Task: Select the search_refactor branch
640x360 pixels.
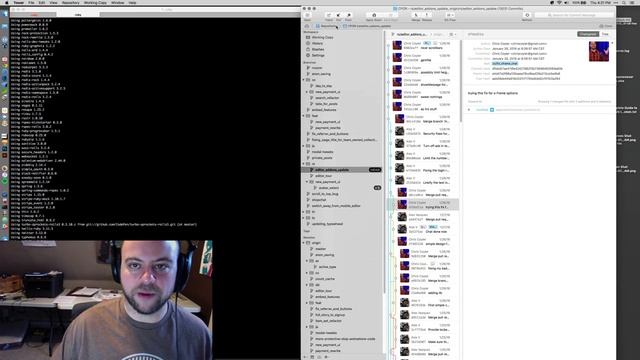Action: pos(327,98)
